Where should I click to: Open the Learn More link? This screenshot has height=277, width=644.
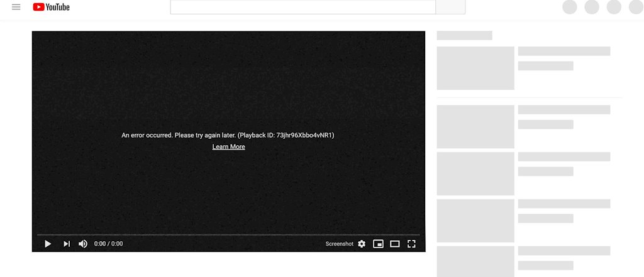[x=229, y=147]
